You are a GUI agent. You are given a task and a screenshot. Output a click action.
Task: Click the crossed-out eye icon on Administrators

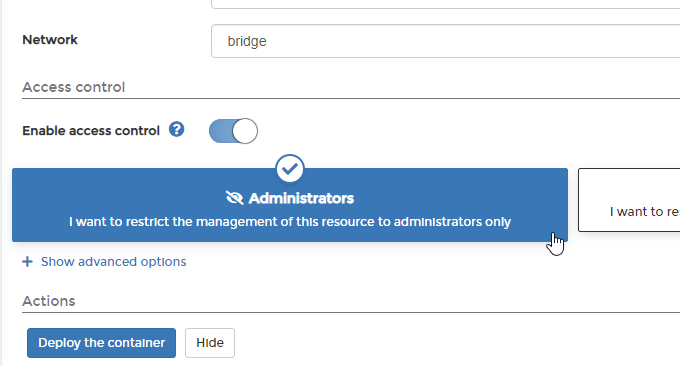(x=235, y=198)
